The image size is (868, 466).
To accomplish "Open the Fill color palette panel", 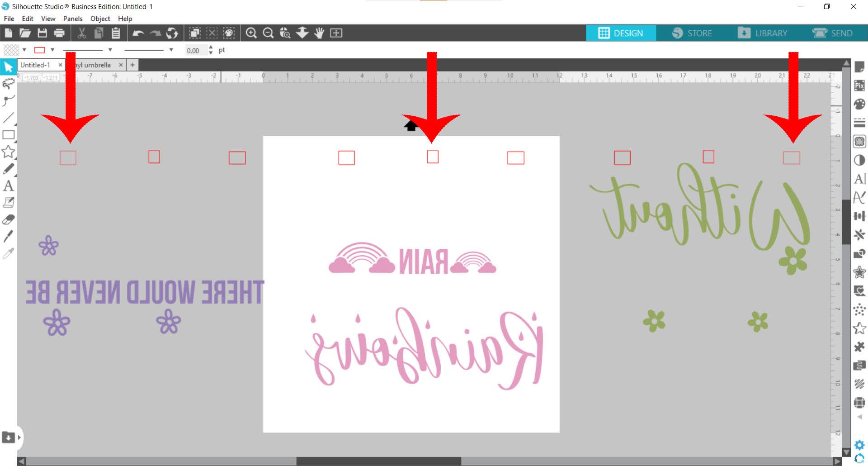I will click(x=859, y=104).
